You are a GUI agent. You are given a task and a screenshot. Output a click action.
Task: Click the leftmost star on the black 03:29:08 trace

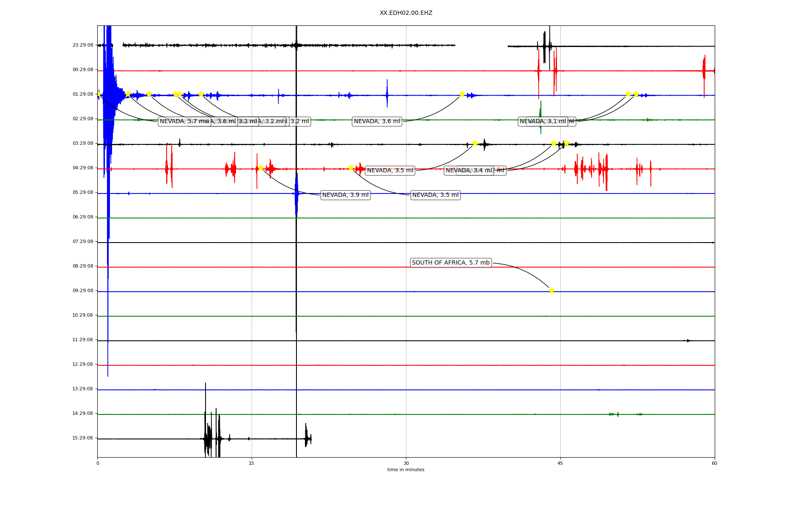click(475, 144)
